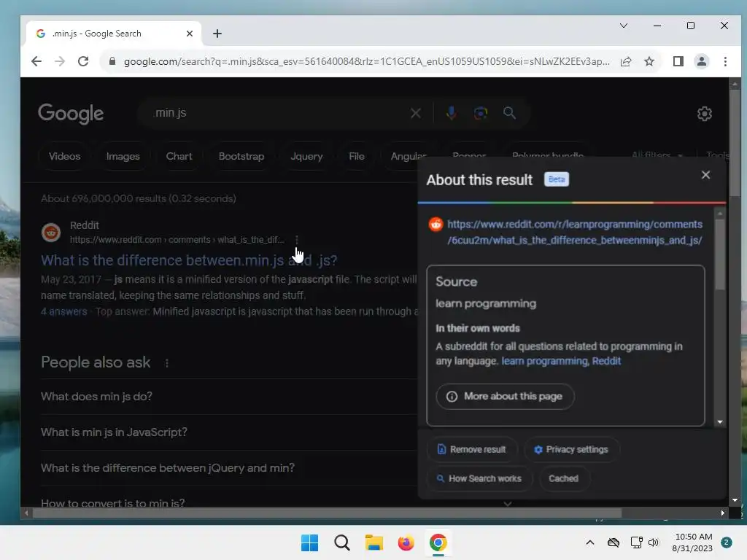Open People also ask options dots
This screenshot has height=560, width=747.
tap(167, 363)
